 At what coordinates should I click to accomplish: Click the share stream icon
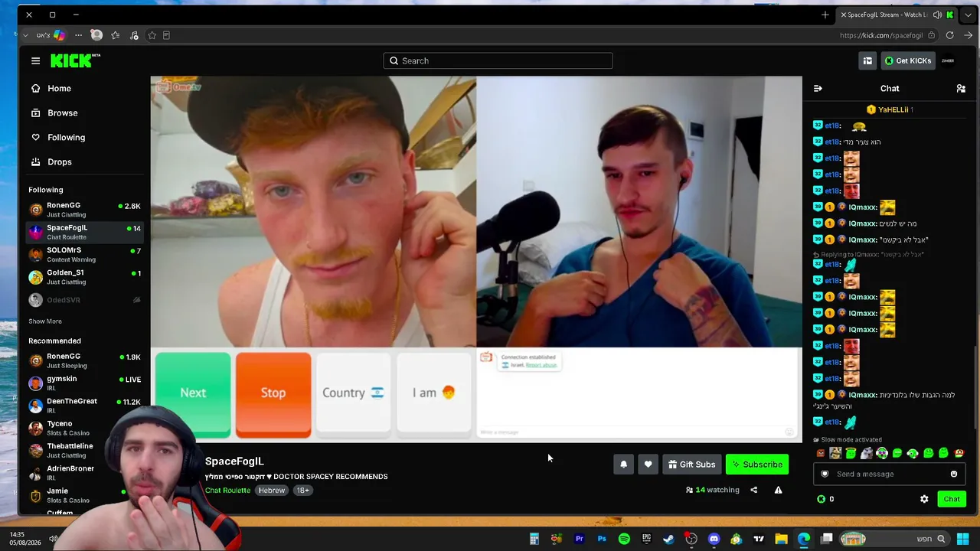pos(753,490)
